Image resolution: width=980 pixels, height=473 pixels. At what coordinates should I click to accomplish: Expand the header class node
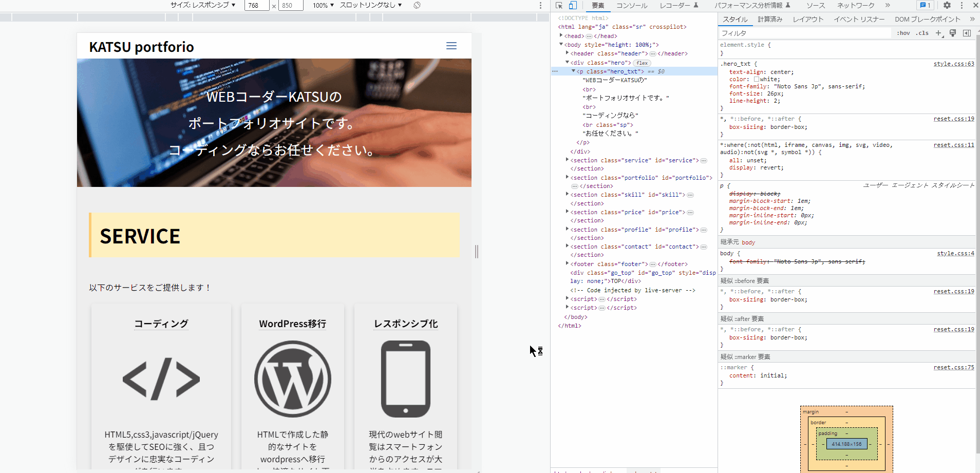pyautogui.click(x=567, y=53)
